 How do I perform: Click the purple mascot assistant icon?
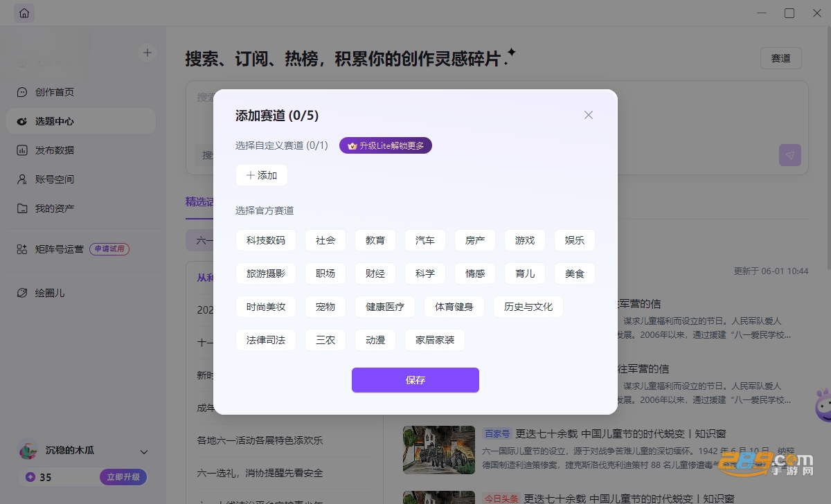[822, 406]
